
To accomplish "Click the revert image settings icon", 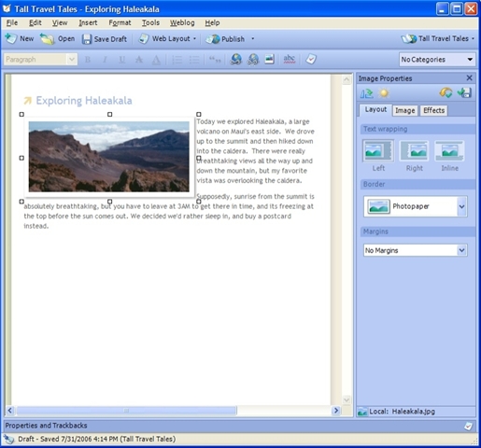I will [446, 92].
